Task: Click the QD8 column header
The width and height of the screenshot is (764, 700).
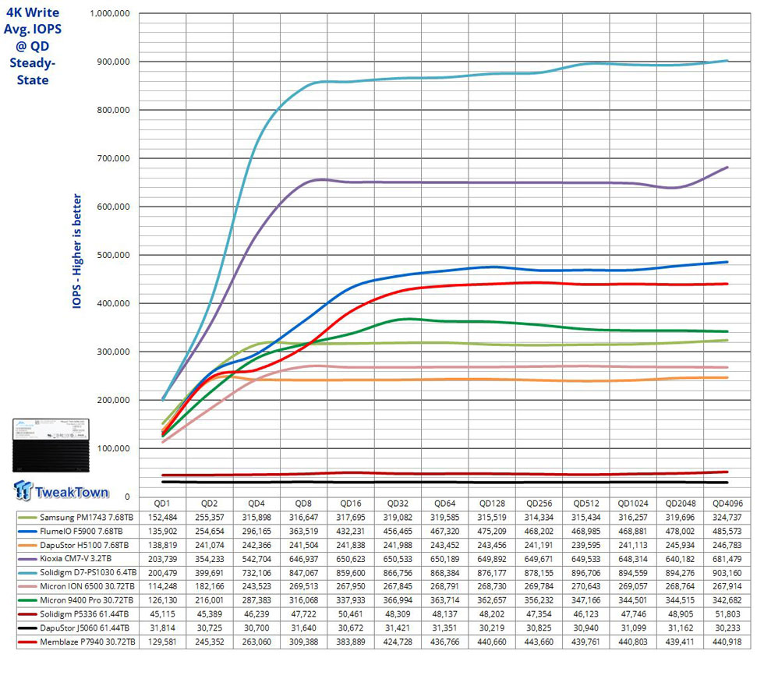Action: [x=303, y=504]
